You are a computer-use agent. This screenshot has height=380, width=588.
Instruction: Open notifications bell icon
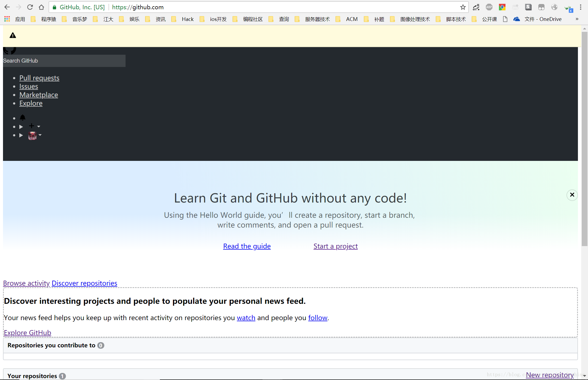coord(23,118)
